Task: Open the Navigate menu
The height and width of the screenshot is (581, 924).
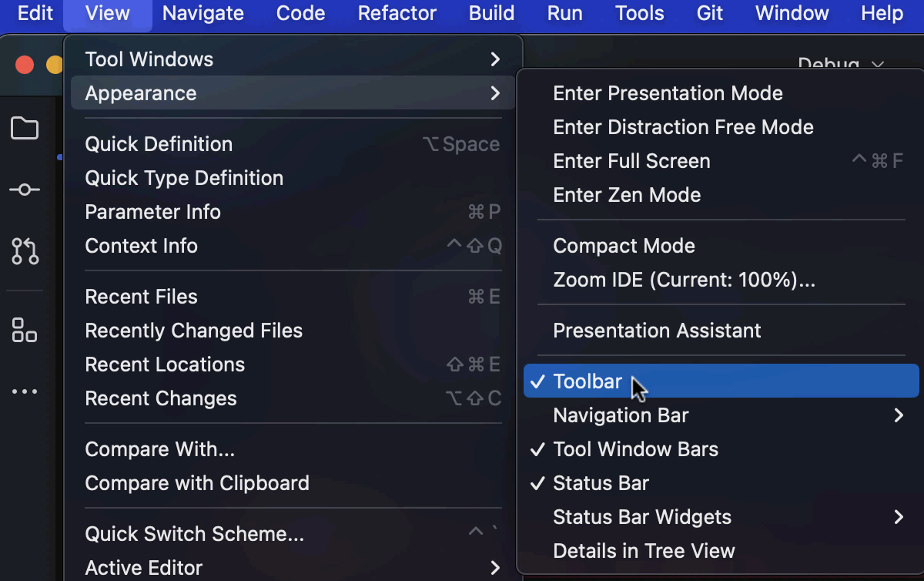Action: 203,13
